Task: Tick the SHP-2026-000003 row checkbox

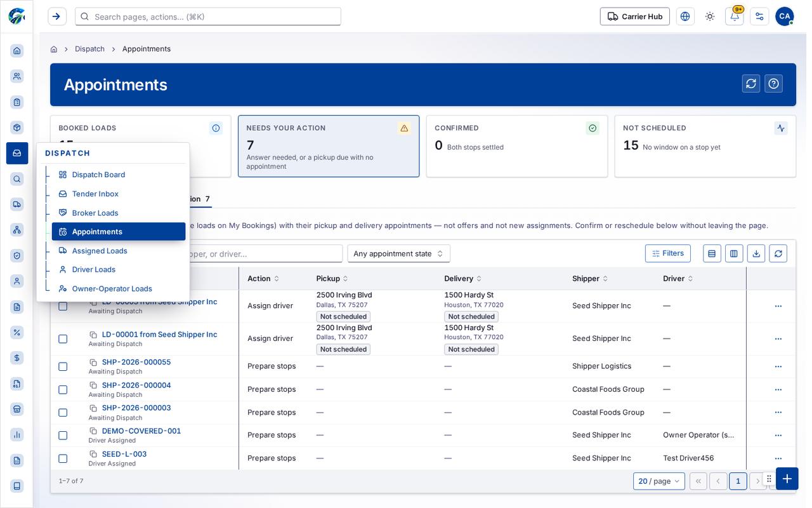Action: pyautogui.click(x=63, y=413)
